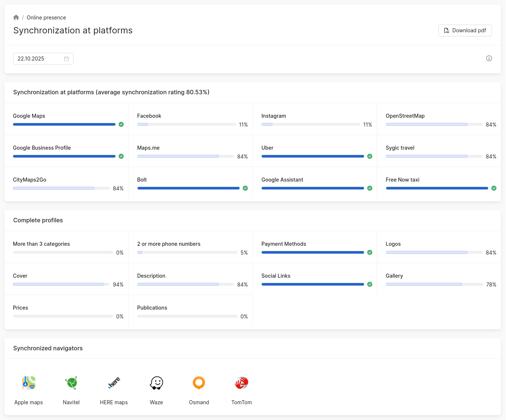Select the Waze navigator icon

pos(156,383)
